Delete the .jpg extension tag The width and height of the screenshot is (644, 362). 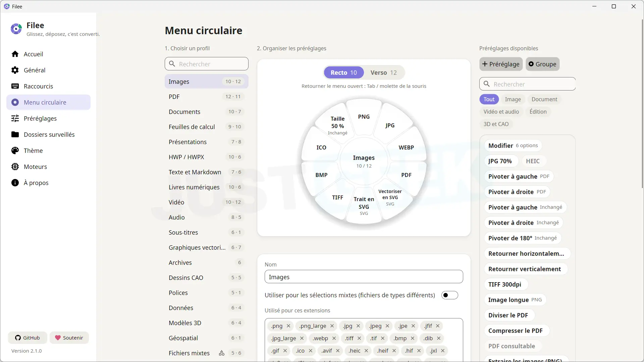[358, 326]
